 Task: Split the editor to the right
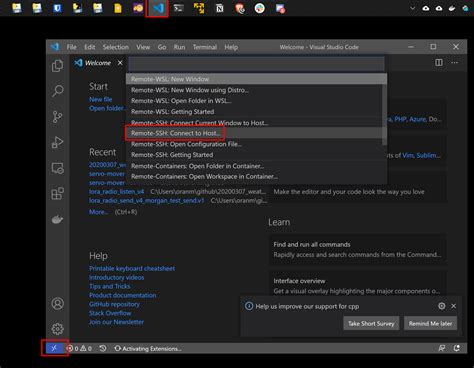tap(439, 63)
